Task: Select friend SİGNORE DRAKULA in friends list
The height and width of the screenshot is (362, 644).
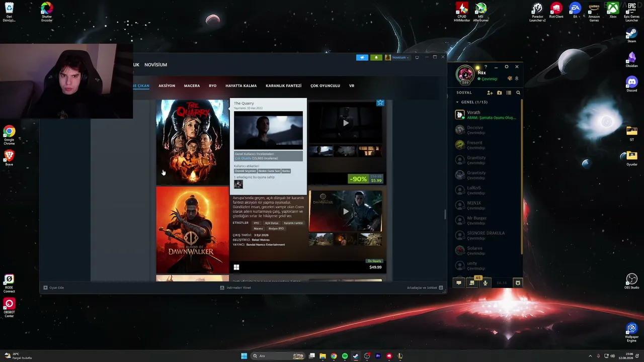Action: coord(487,235)
